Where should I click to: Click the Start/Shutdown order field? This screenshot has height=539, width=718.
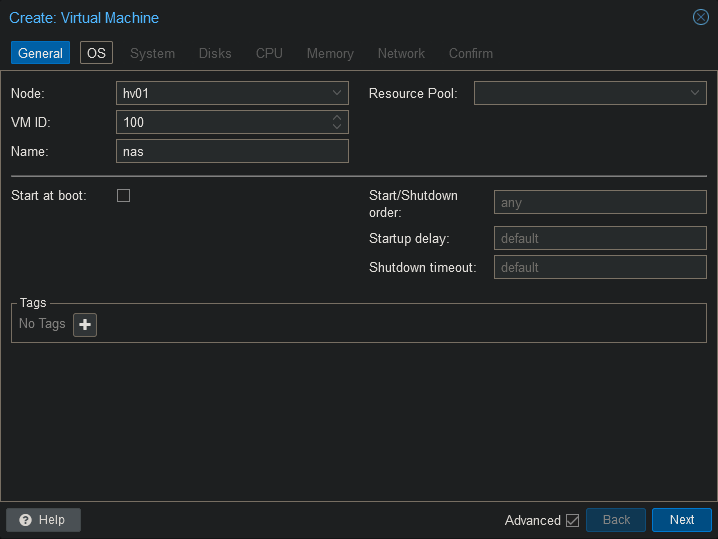[600, 202]
